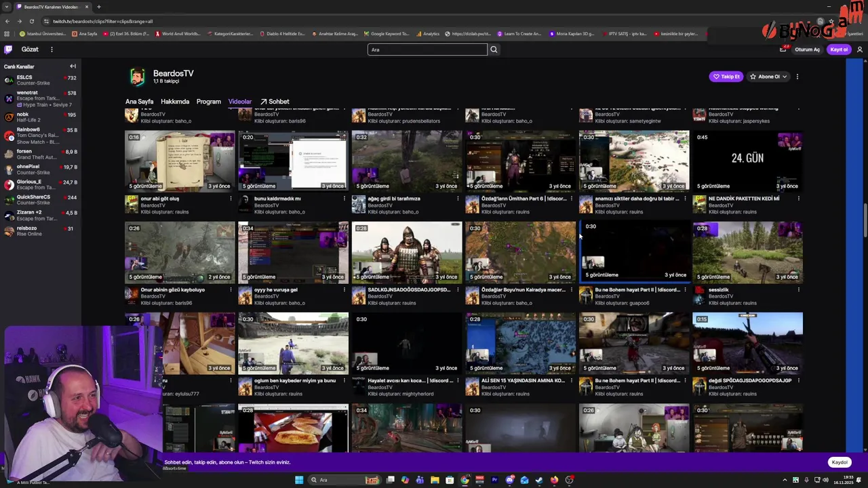
Task: Play 'sessizlik' clip thumbnail
Action: (x=747, y=252)
